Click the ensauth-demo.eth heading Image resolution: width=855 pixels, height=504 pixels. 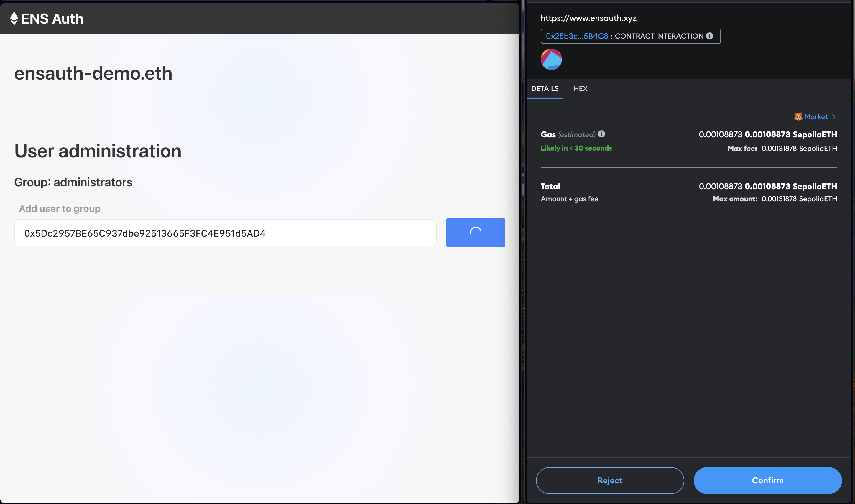point(93,73)
